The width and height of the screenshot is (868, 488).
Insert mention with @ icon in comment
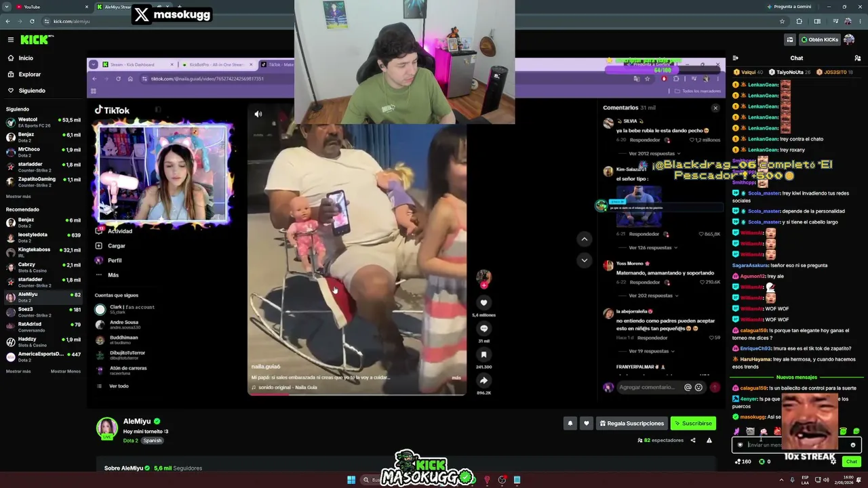[x=688, y=388]
